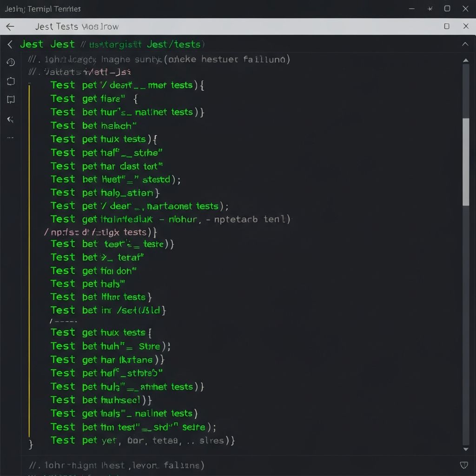Click the bookmark panel icon in the sidebar
Viewport: 476px width, 476px height.
[11, 99]
